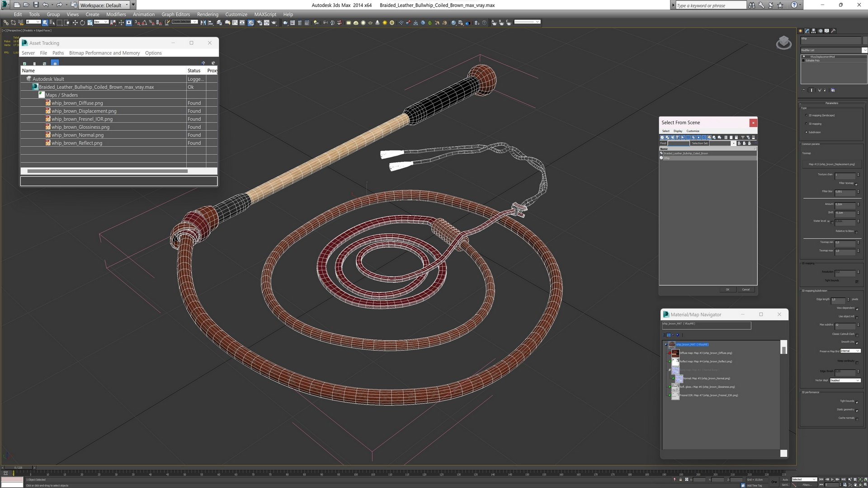Select the Rotate tool in main toolbar

[82, 23]
